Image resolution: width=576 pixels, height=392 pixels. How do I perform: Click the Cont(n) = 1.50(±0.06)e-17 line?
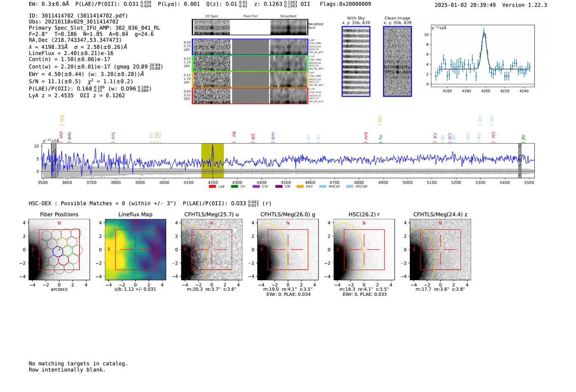tap(70, 59)
